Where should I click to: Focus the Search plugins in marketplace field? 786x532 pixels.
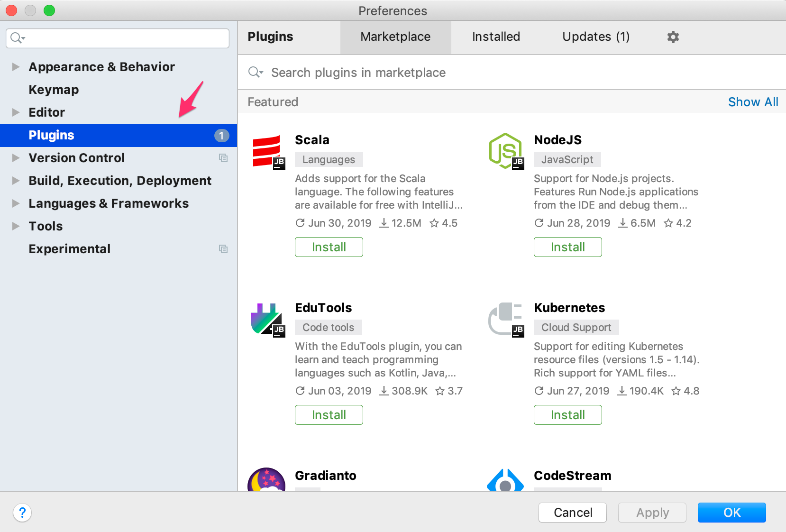512,73
